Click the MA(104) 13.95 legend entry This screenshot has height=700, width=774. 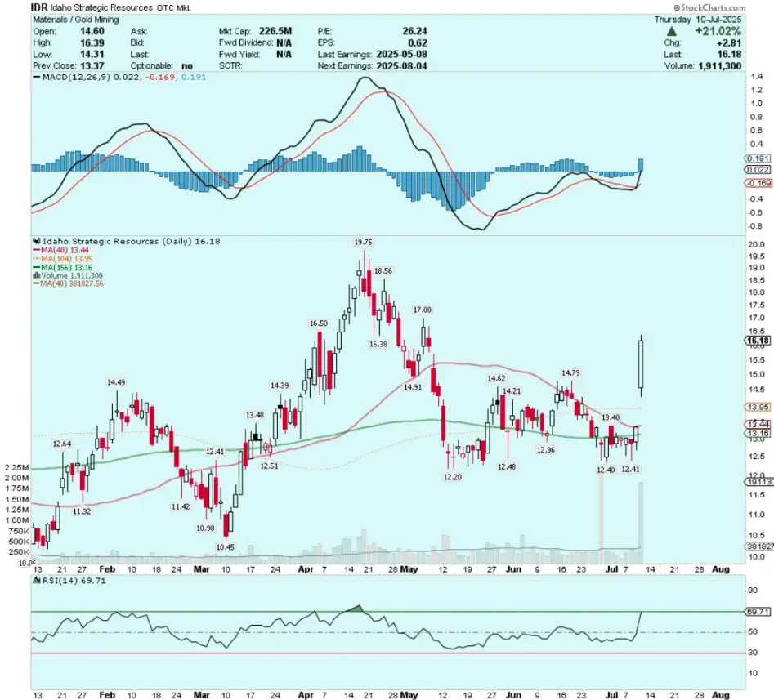pyautogui.click(x=66, y=258)
